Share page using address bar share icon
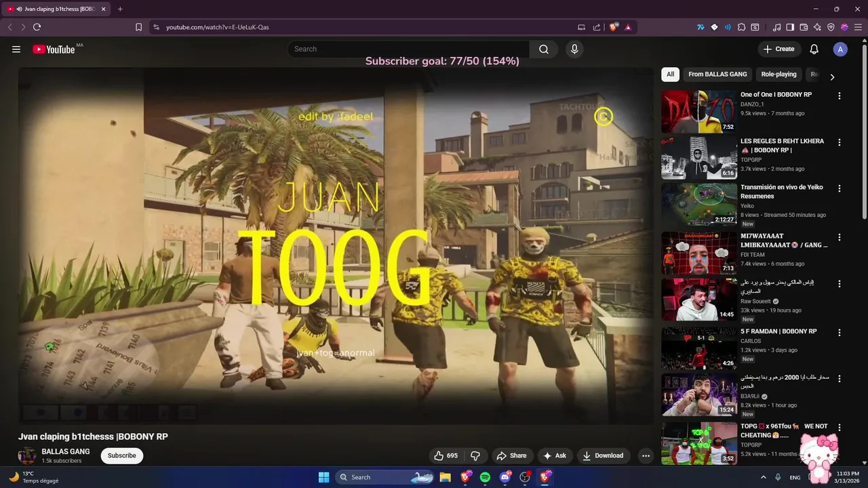868x488 pixels. tap(597, 27)
